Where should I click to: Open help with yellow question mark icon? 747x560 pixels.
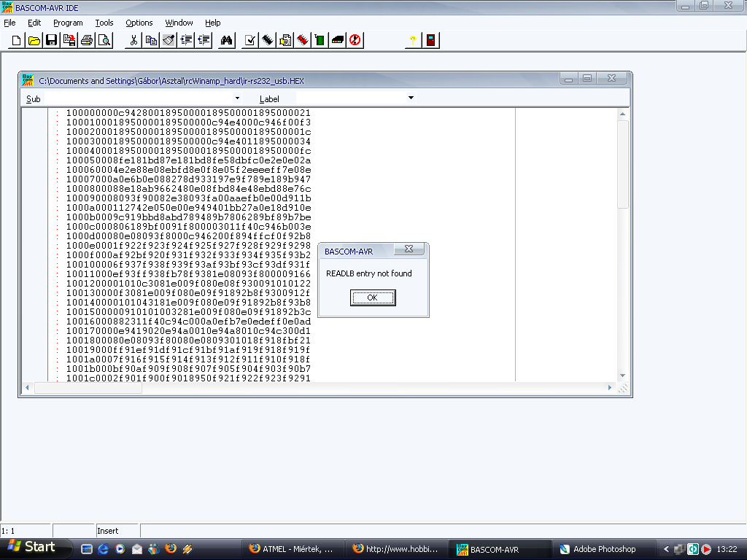pos(413,41)
